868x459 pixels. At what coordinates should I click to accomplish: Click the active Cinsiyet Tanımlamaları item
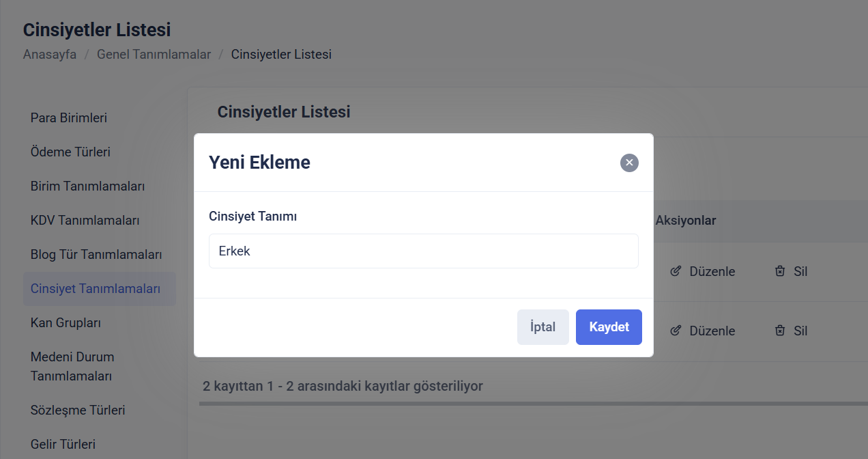96,288
